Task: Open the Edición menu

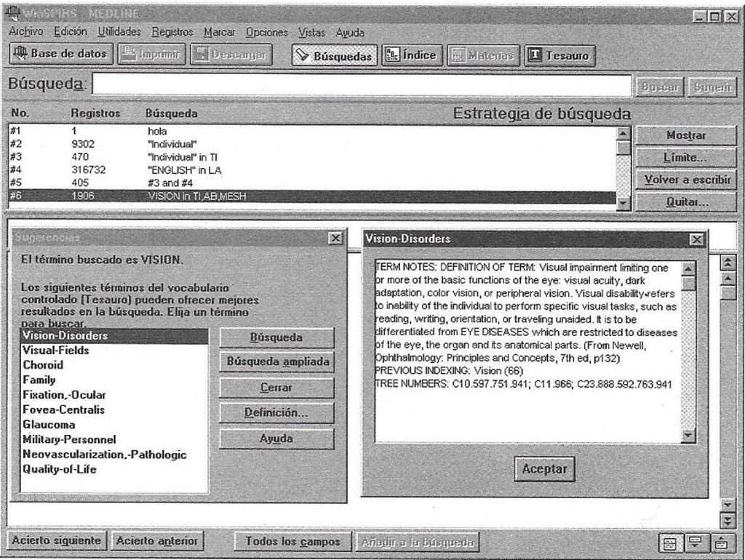Action: [x=71, y=32]
